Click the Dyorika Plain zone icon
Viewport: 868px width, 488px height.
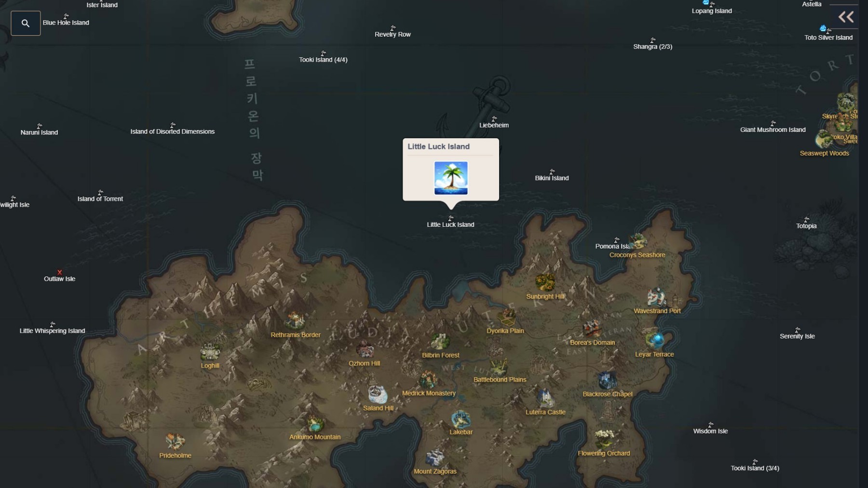(x=506, y=317)
